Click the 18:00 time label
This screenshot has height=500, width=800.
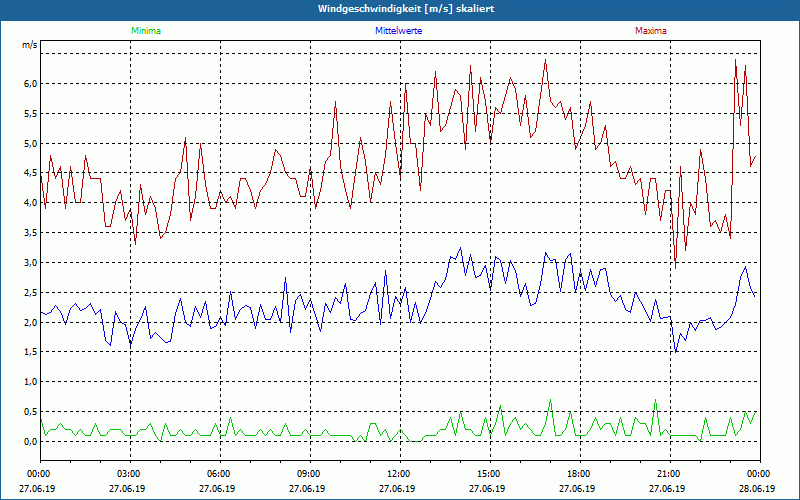click(x=578, y=474)
